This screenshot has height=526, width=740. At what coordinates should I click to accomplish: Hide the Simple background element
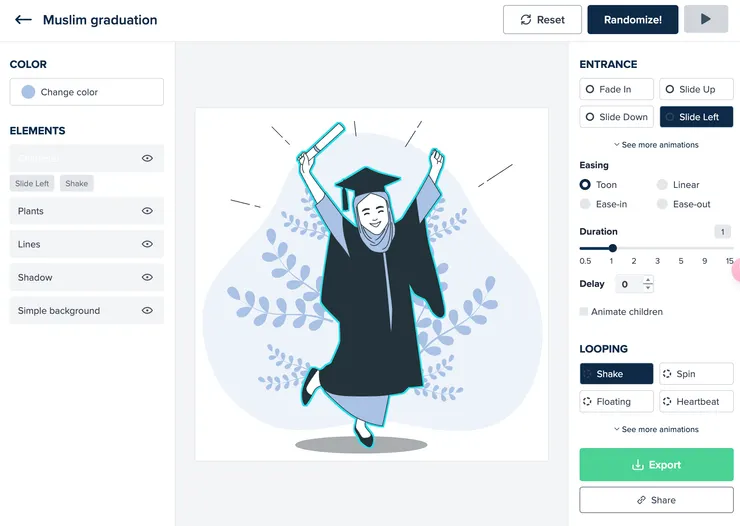[x=147, y=311]
